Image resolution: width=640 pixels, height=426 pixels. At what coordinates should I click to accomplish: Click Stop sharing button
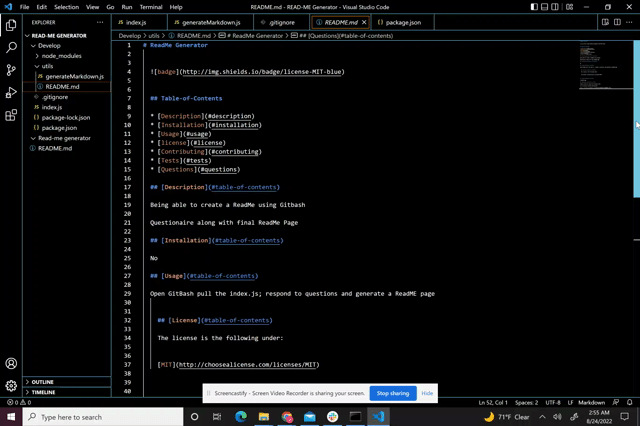pos(393,393)
